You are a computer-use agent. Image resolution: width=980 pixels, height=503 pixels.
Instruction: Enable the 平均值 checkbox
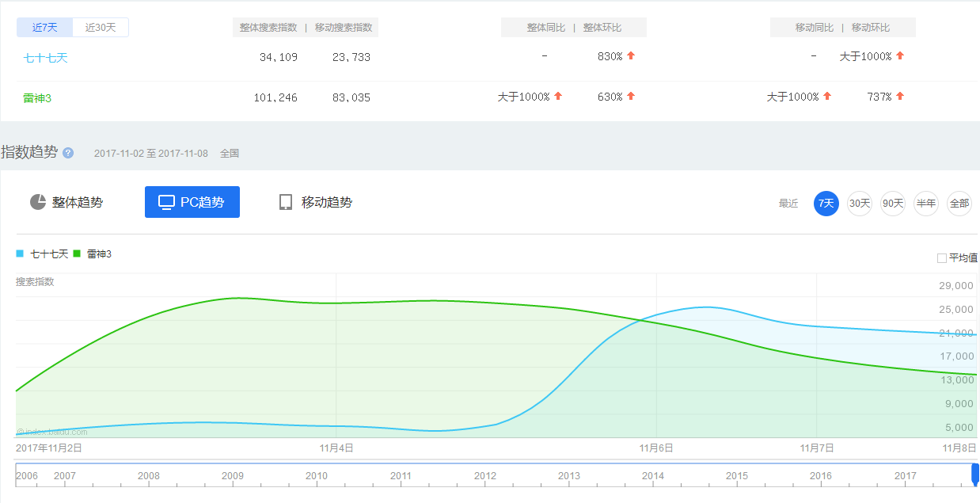[942, 257]
